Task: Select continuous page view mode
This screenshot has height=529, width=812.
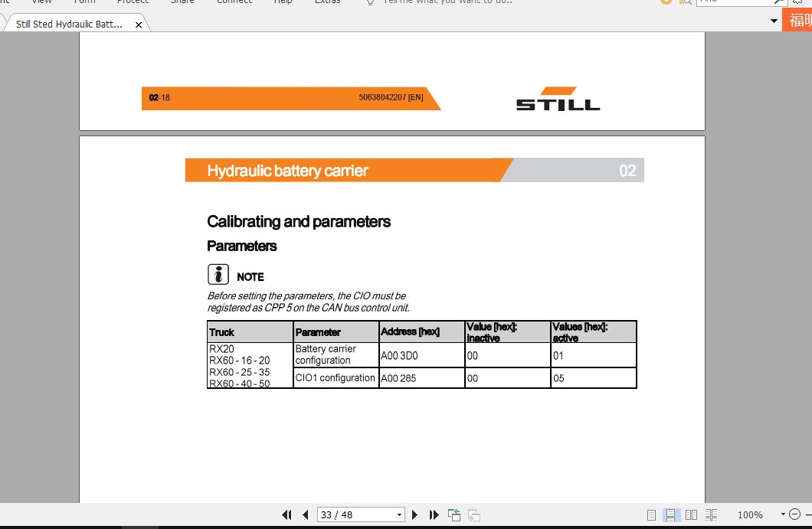Action: [x=670, y=514]
